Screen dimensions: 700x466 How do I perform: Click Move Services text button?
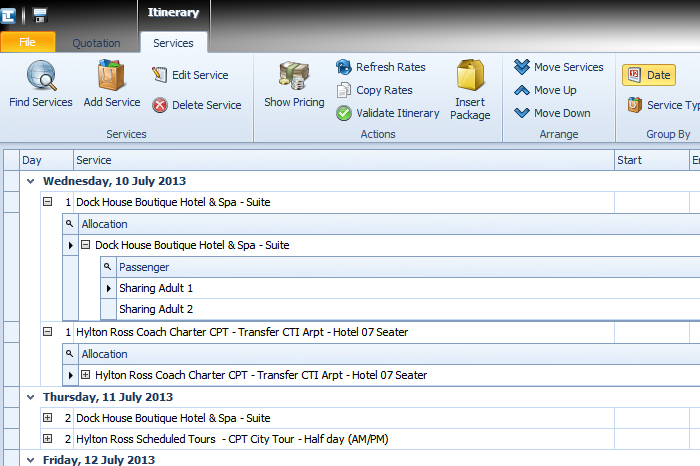pos(569,67)
